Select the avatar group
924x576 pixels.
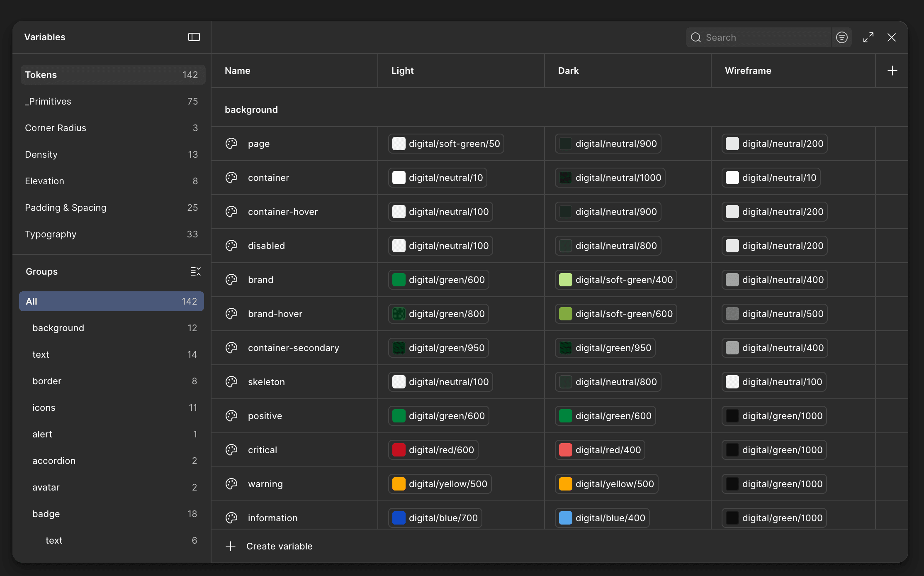[112, 487]
